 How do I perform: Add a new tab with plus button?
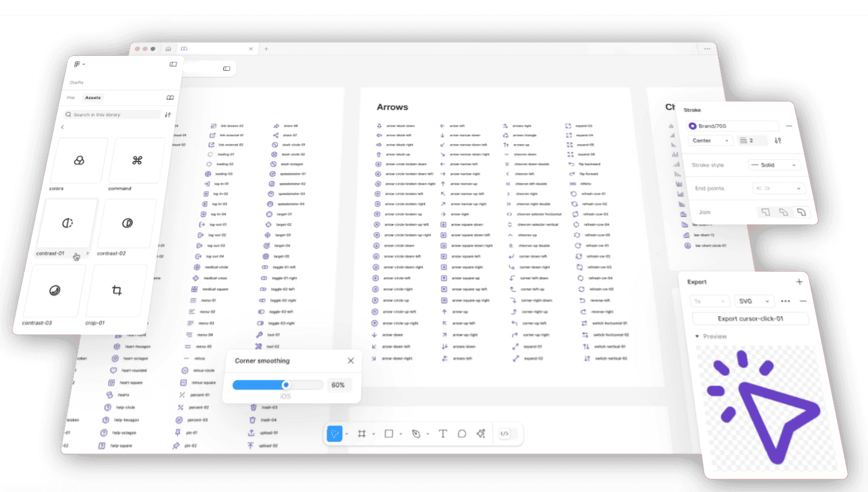[267, 49]
